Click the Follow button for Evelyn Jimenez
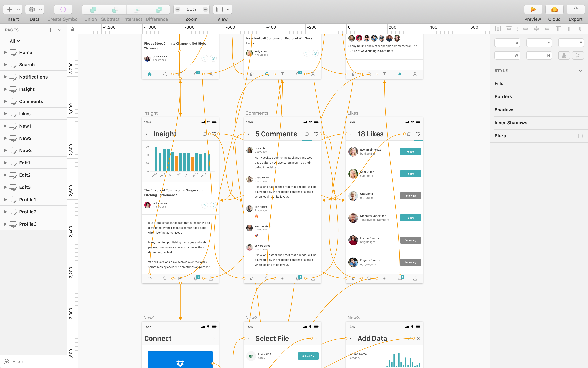Image resolution: width=588 pixels, height=368 pixels. (410, 152)
